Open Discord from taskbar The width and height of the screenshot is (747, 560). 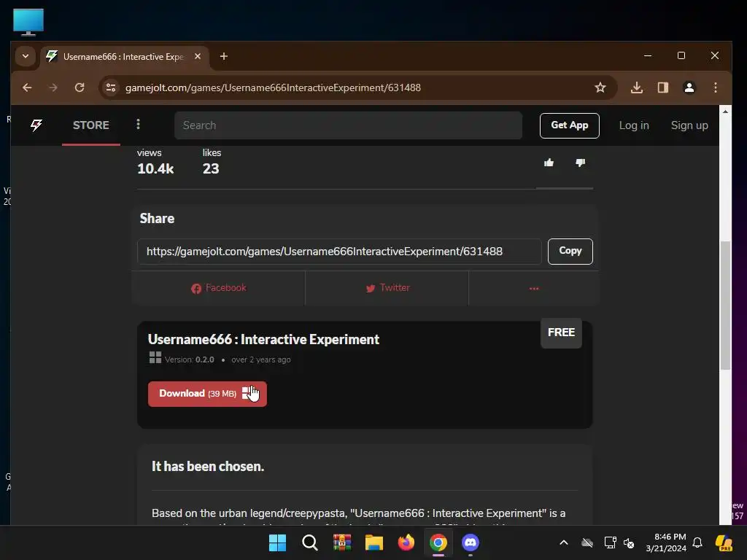(471, 542)
